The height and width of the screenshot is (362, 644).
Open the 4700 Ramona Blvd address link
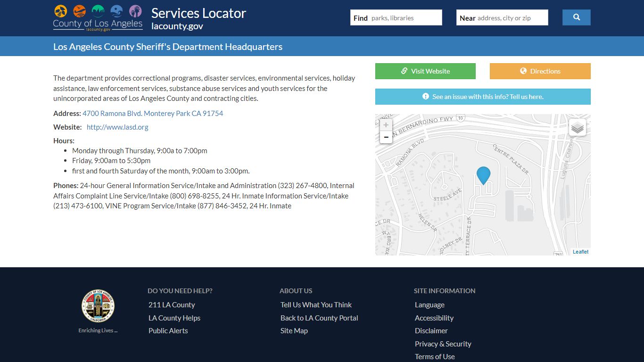(153, 114)
